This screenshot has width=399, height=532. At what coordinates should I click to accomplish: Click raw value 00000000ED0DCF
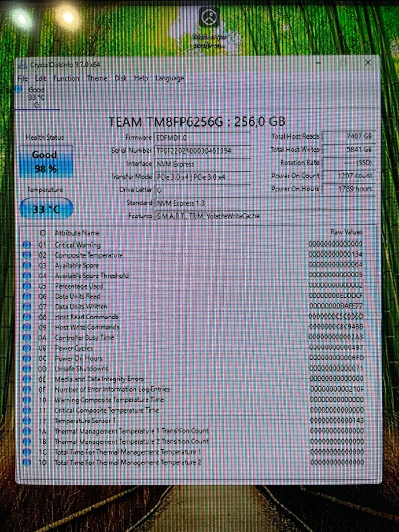pos(336,296)
